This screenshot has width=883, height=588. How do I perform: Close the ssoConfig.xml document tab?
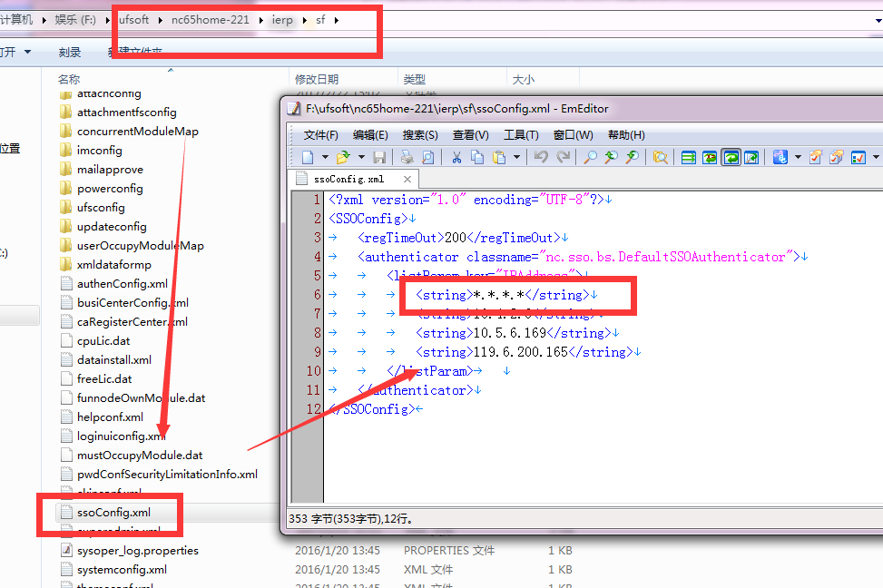click(407, 180)
